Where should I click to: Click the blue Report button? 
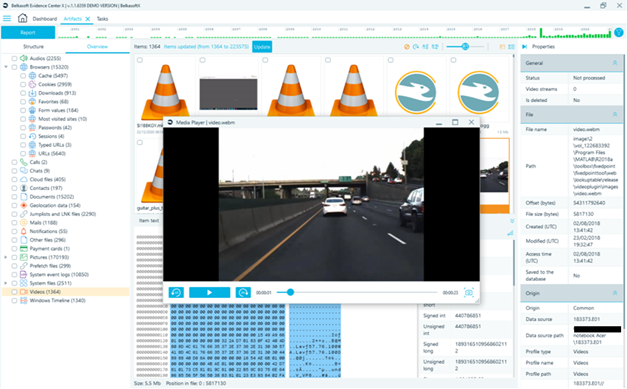pos(28,32)
